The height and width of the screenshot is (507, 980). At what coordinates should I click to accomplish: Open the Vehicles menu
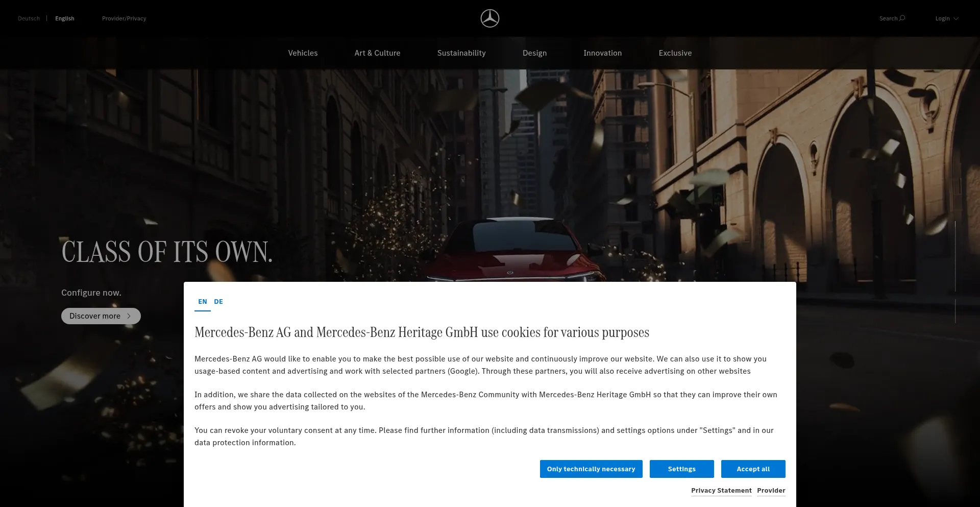(x=303, y=53)
